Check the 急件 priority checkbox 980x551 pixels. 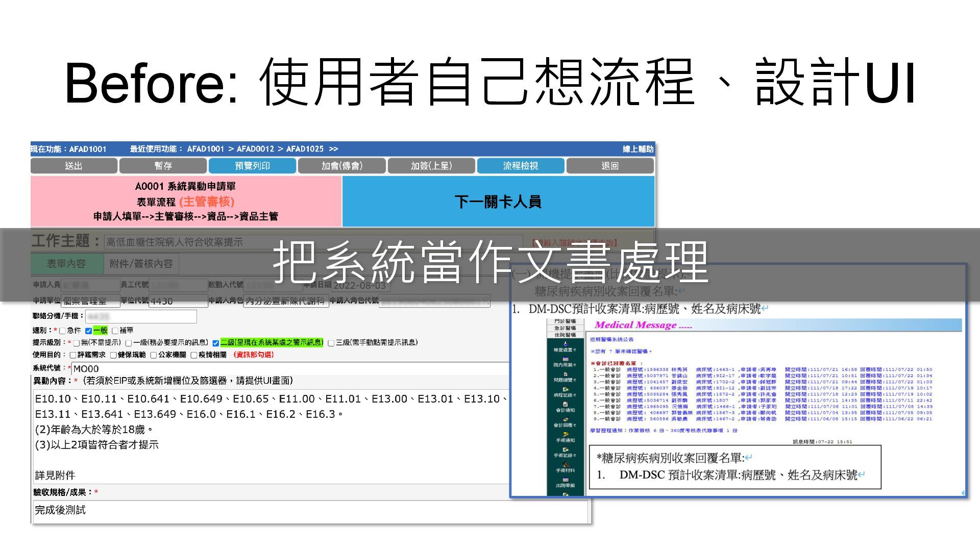pyautogui.click(x=63, y=331)
